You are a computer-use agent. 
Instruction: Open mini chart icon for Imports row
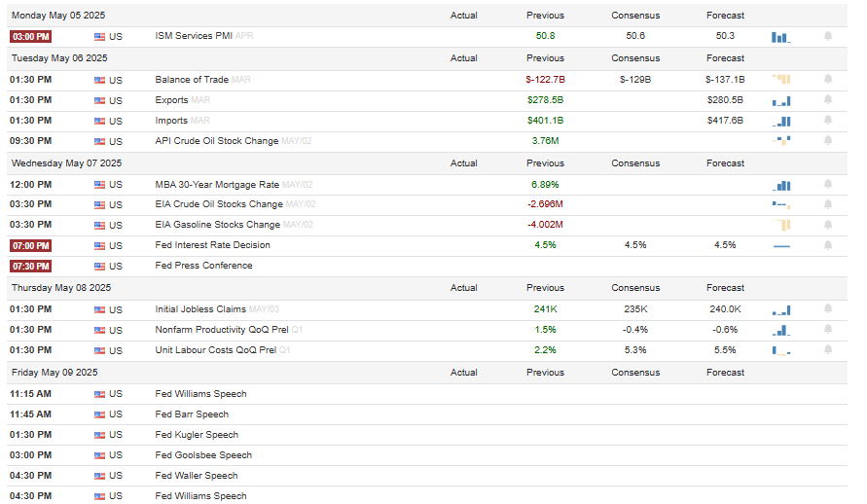(x=781, y=121)
